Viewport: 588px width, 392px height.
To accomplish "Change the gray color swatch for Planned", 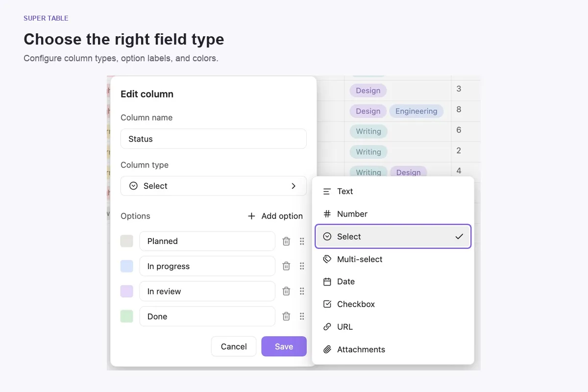I will (127, 241).
